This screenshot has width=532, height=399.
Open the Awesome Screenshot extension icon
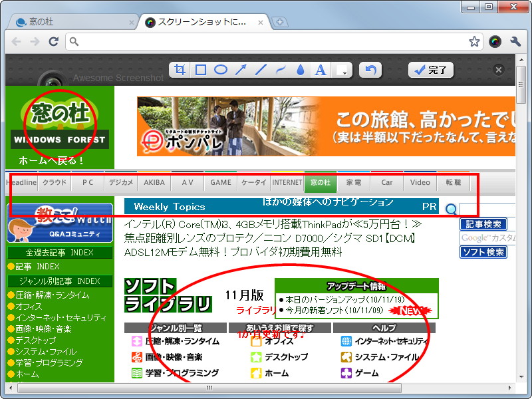coord(495,42)
